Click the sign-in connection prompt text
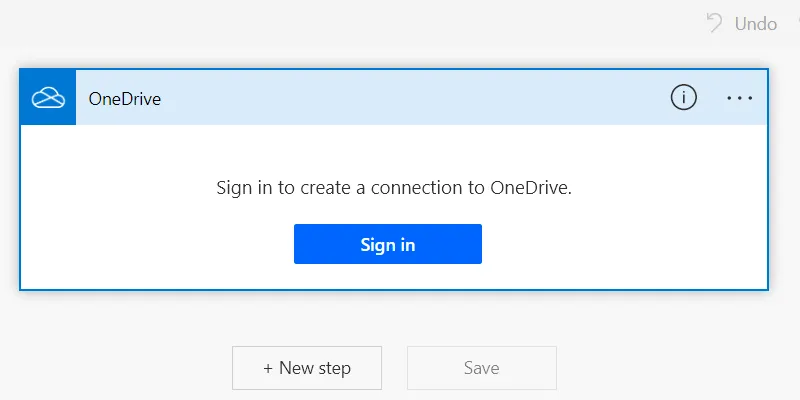The height and width of the screenshot is (400, 800). 393,188
